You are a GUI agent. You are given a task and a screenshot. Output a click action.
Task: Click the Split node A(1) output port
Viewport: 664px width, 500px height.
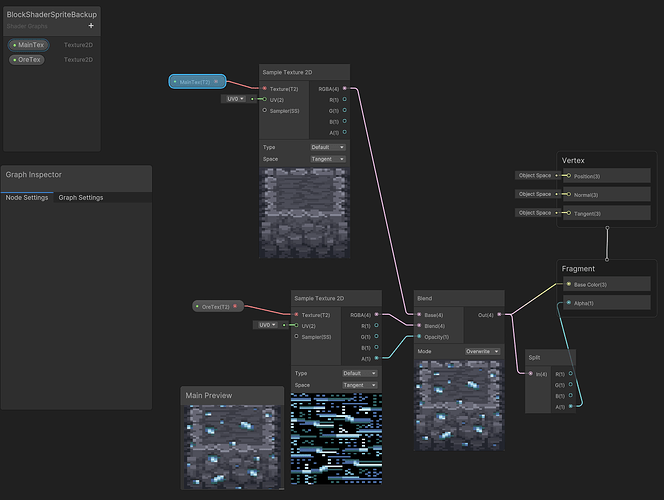pyautogui.click(x=571, y=406)
